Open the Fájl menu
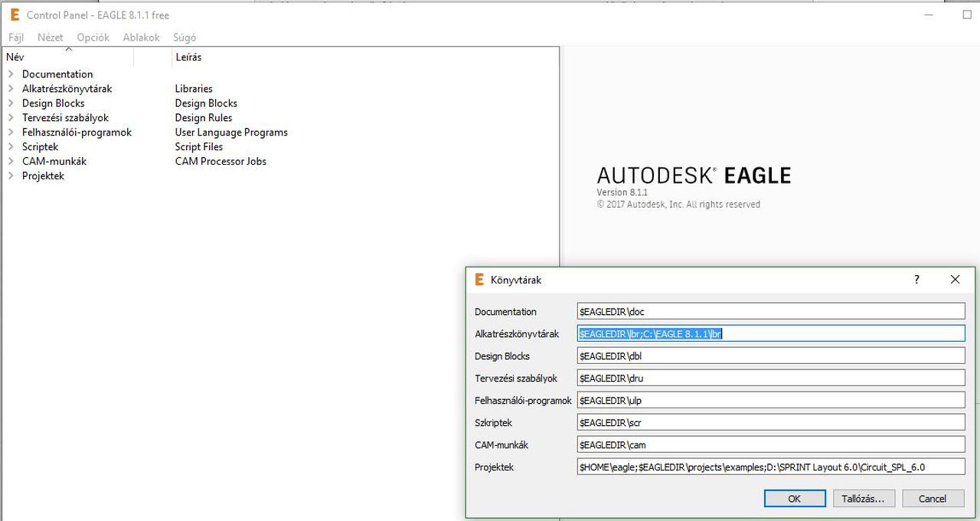This screenshot has height=521, width=980. (x=16, y=37)
